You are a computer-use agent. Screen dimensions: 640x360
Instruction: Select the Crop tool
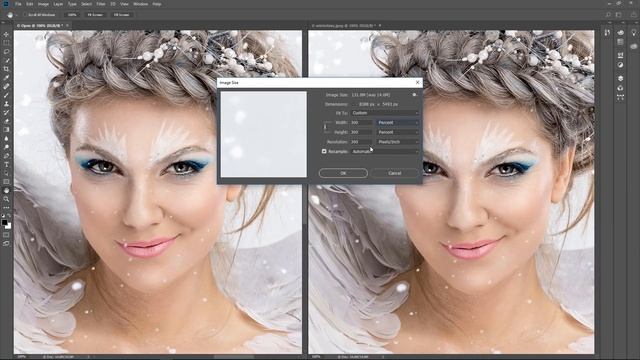click(x=6, y=69)
